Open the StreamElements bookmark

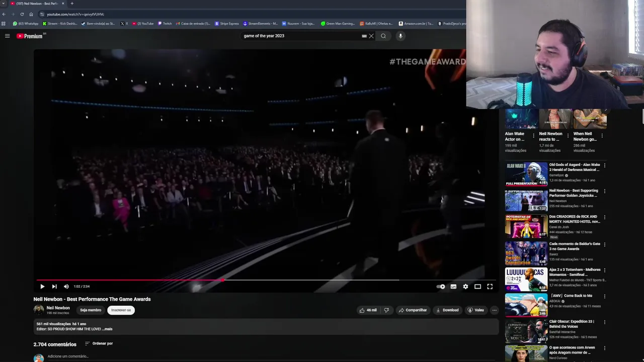point(260,24)
